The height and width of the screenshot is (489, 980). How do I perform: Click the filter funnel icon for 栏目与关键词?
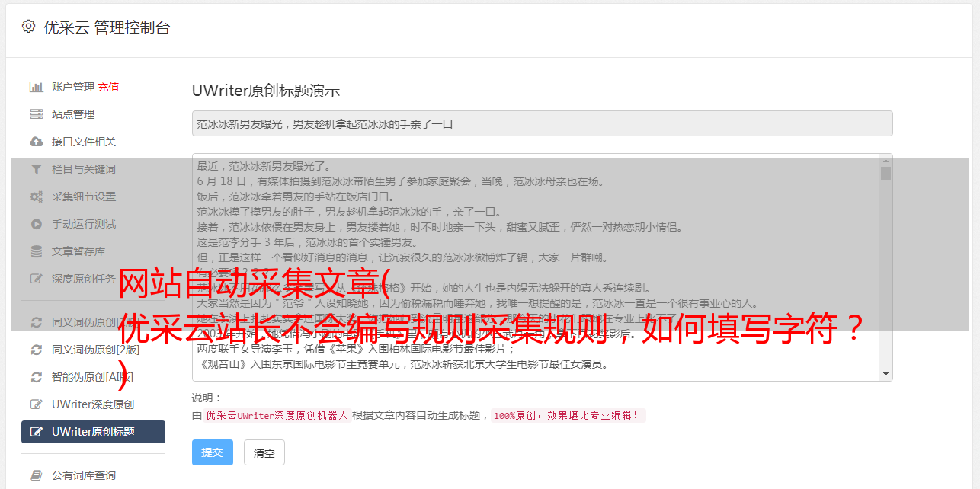(36, 169)
